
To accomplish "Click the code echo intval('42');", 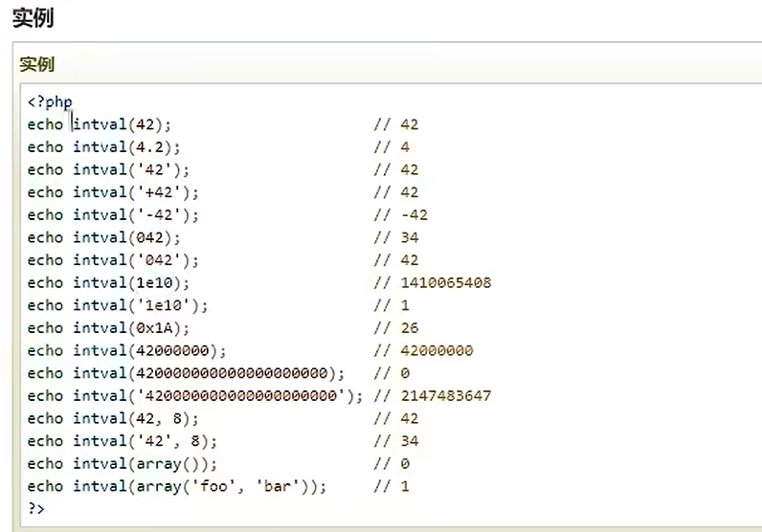I will (x=108, y=169).
